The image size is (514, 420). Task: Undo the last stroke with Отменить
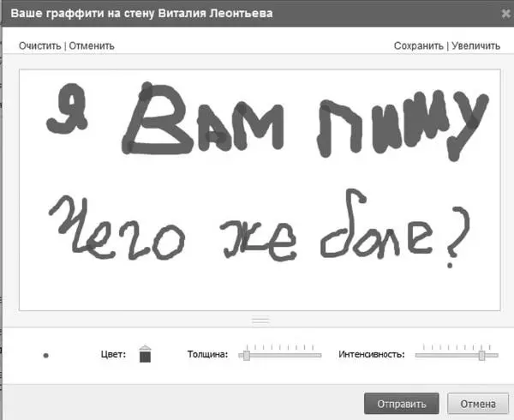click(91, 46)
